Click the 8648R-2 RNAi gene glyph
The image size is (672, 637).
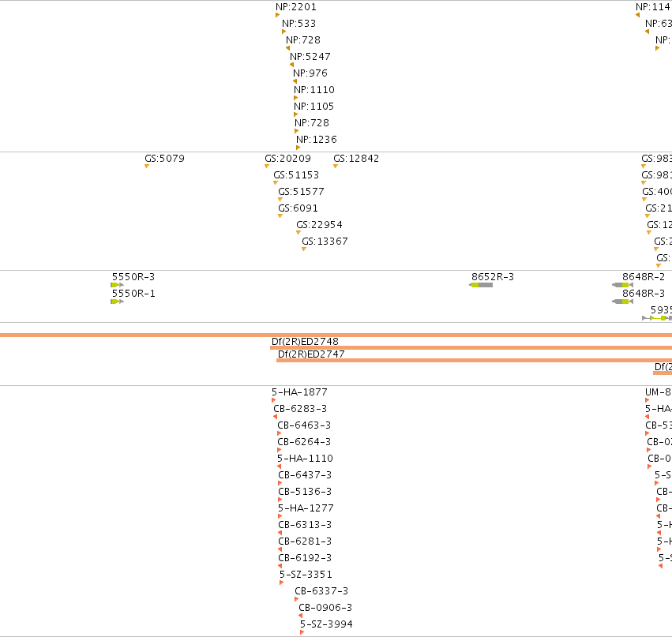point(623,285)
